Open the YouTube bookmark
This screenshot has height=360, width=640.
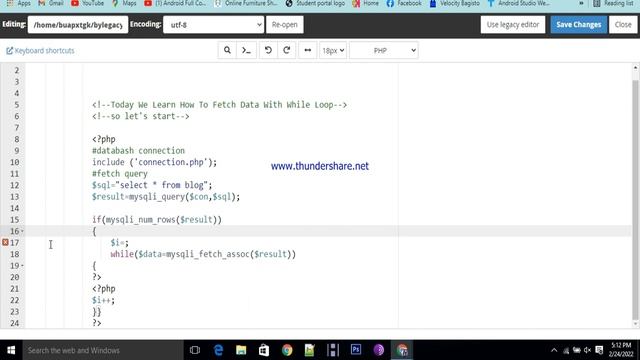87,3
